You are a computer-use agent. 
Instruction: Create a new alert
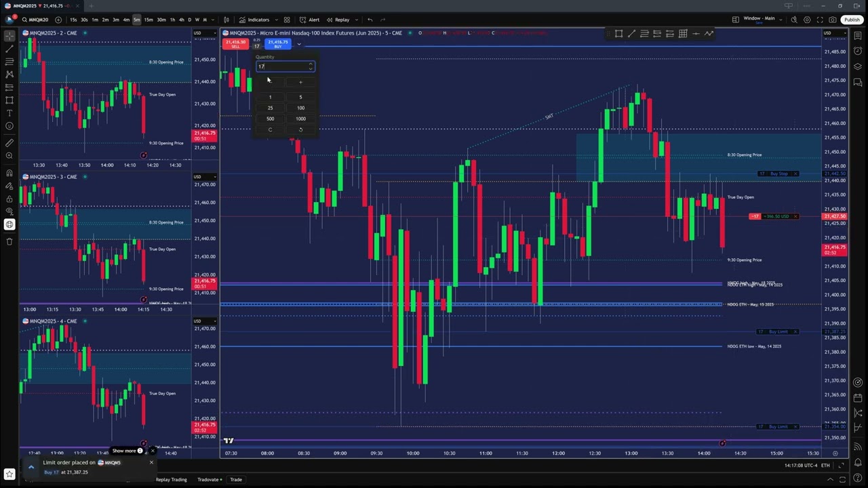coord(310,20)
